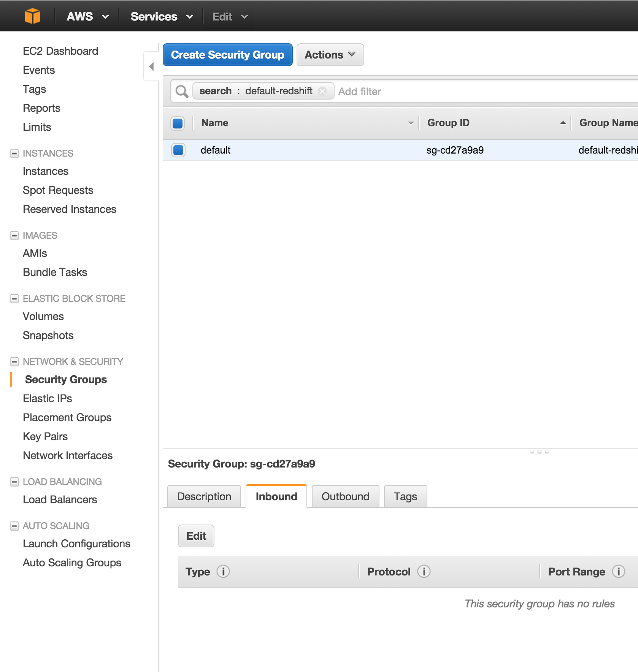This screenshot has width=638, height=672.
Task: Collapse the LOAD BALANCING section
Action: 14,482
